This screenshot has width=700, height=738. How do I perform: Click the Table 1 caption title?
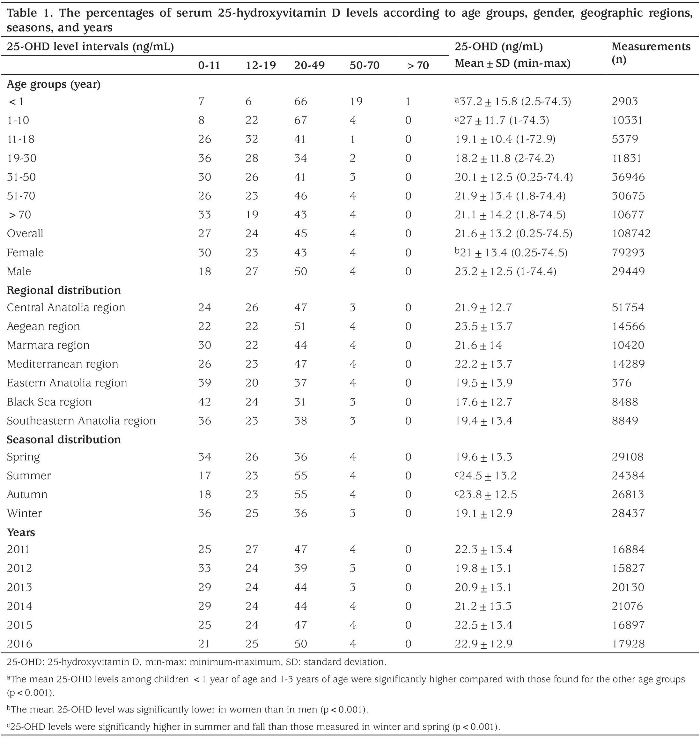pos(350,20)
